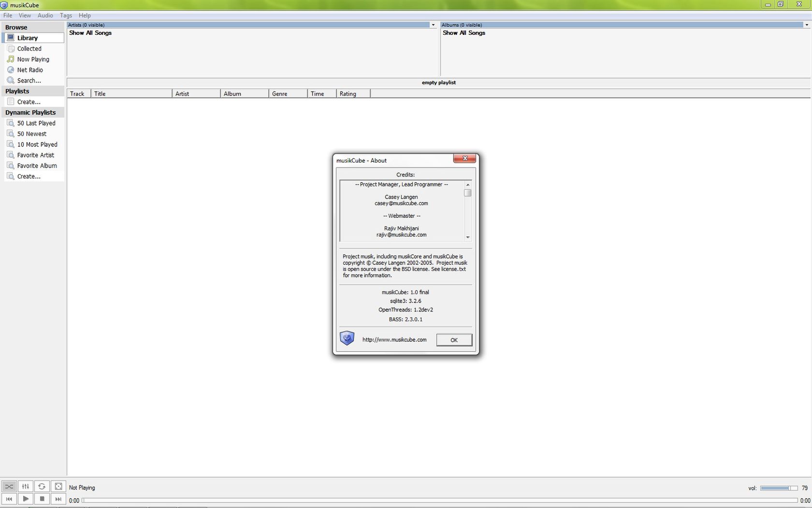Click Favorite Album playlist icon
This screenshot has height=508, width=812.
point(11,165)
